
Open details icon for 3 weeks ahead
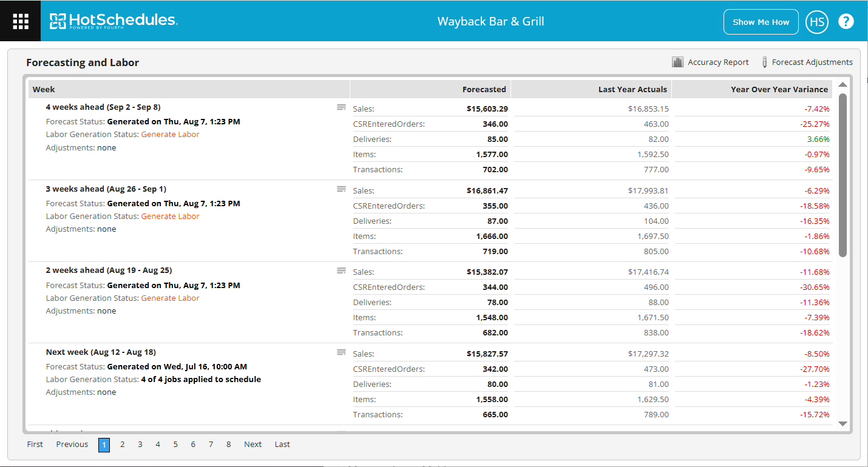coord(341,189)
